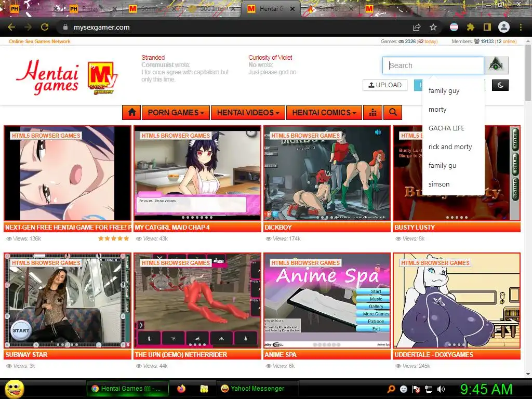Click HTML5 BROWSER GAMES tag on Subway Star card

pos(46,262)
